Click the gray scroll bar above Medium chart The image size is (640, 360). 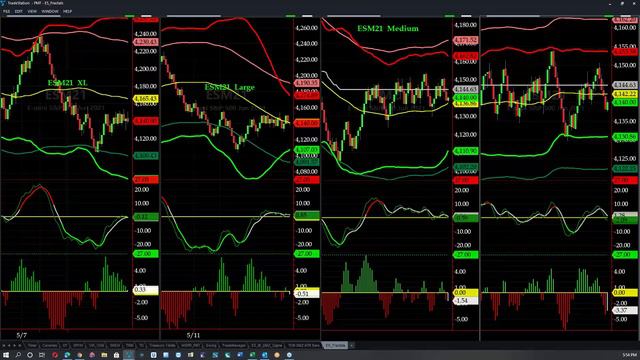353,16
